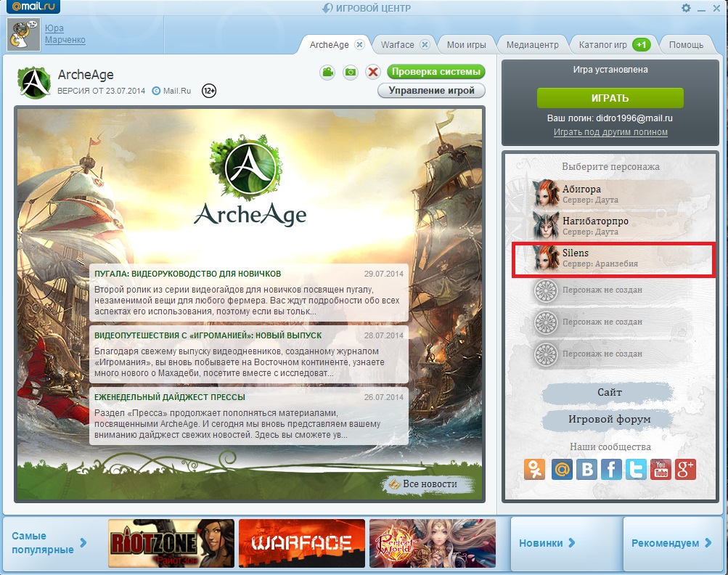Open the Каталог игр tab
728x575 pixels.
point(602,44)
